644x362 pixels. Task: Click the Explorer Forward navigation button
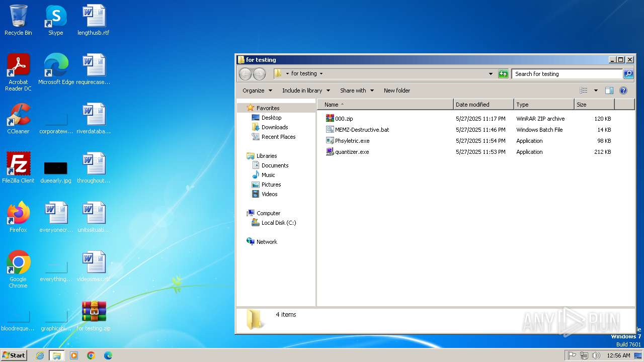(x=259, y=74)
